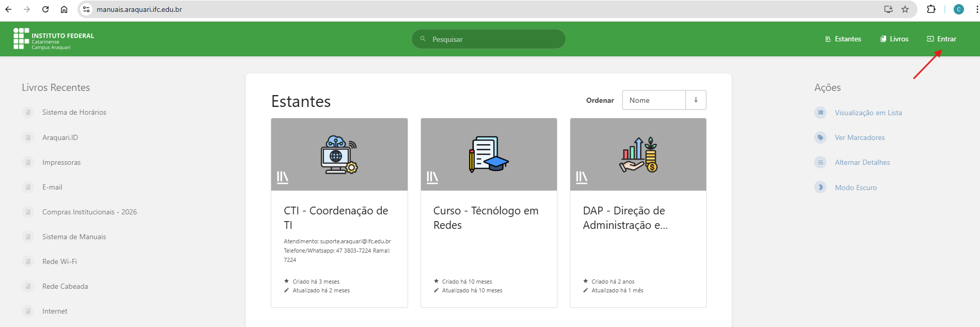Go to Estantes in top navigation
This screenshot has height=327, width=980.
pos(843,39)
